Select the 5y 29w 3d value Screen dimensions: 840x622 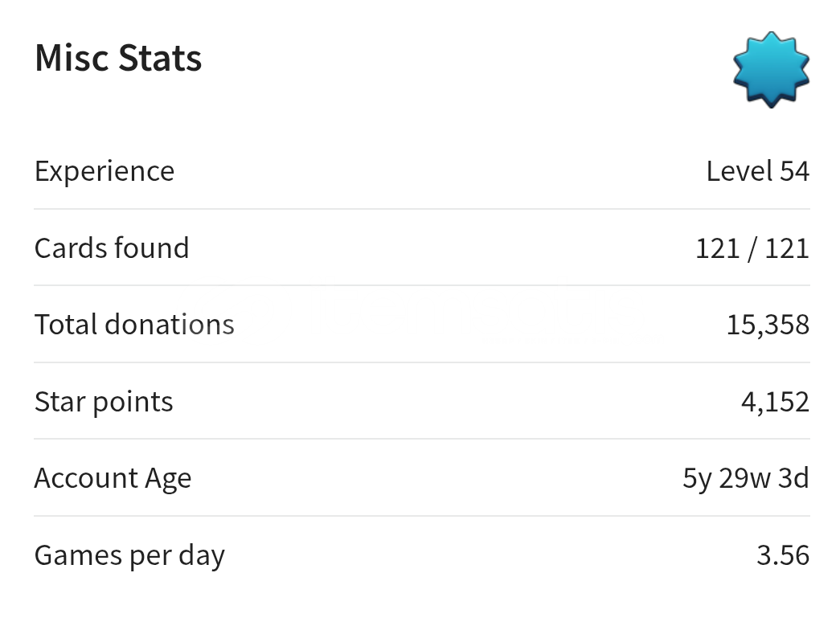(745, 478)
